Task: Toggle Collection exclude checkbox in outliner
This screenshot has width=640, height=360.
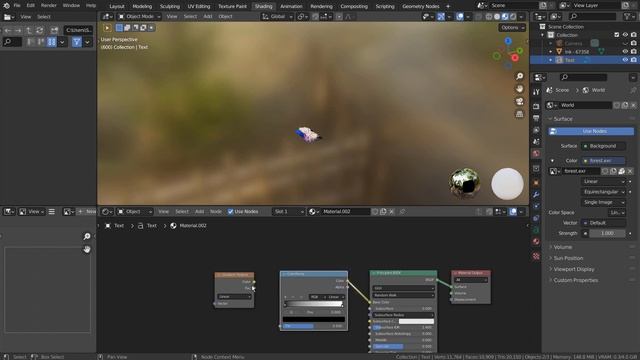Action: (617, 35)
